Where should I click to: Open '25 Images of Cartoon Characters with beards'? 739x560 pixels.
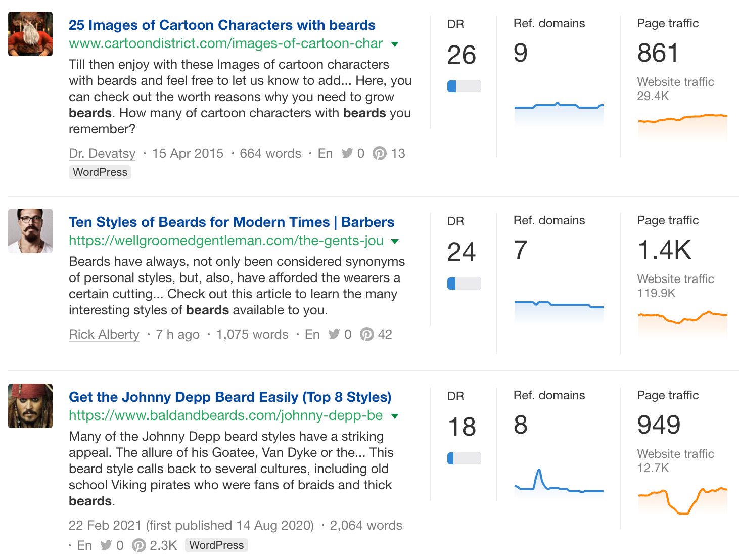(x=222, y=25)
